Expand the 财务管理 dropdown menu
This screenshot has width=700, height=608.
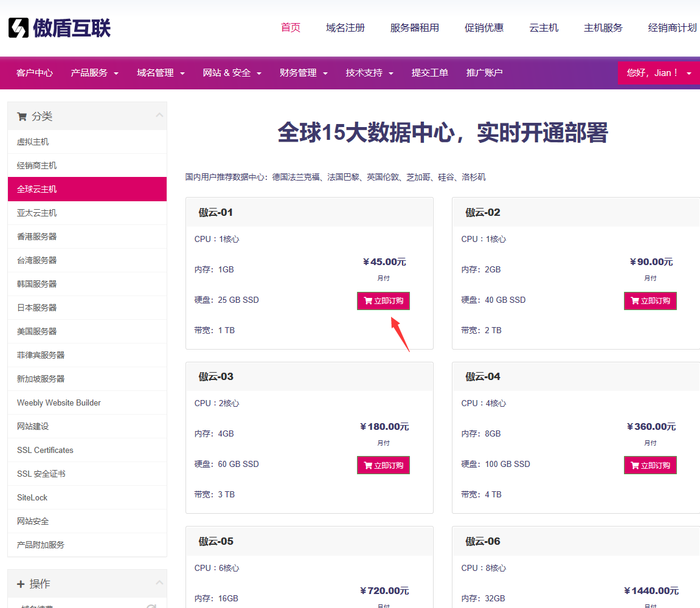303,73
